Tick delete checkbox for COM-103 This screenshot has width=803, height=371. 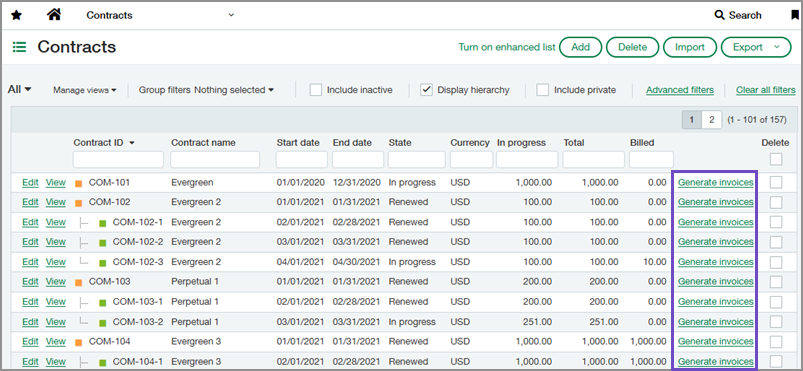pos(776,282)
